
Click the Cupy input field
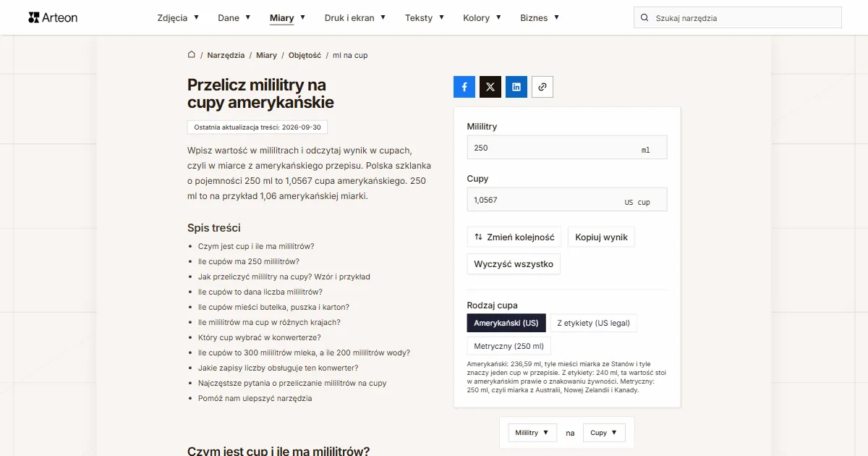tap(567, 200)
